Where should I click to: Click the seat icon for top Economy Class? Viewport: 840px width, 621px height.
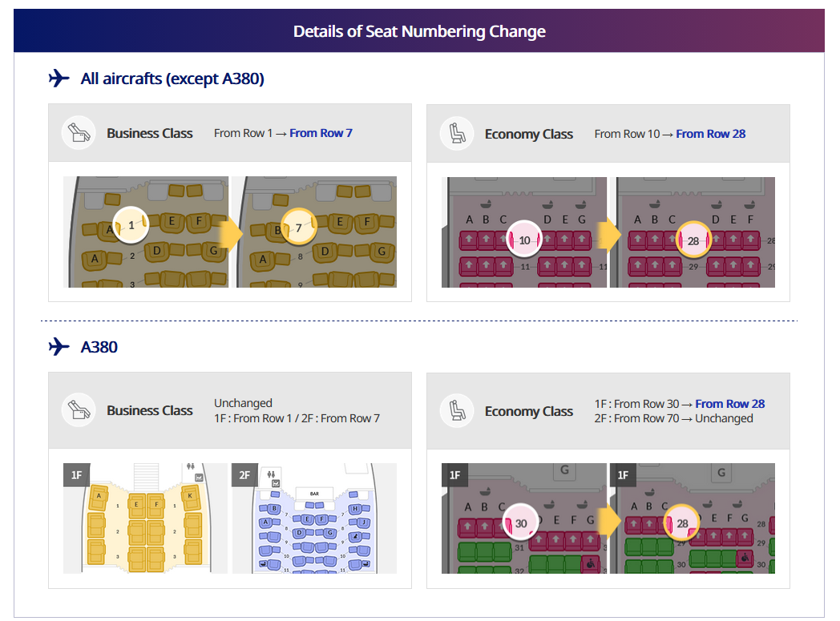[x=457, y=134]
